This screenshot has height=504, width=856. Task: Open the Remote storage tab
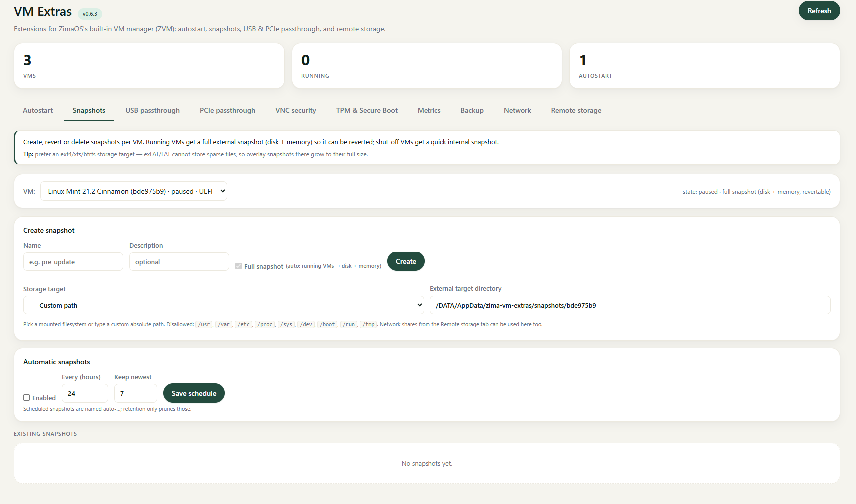pos(576,110)
